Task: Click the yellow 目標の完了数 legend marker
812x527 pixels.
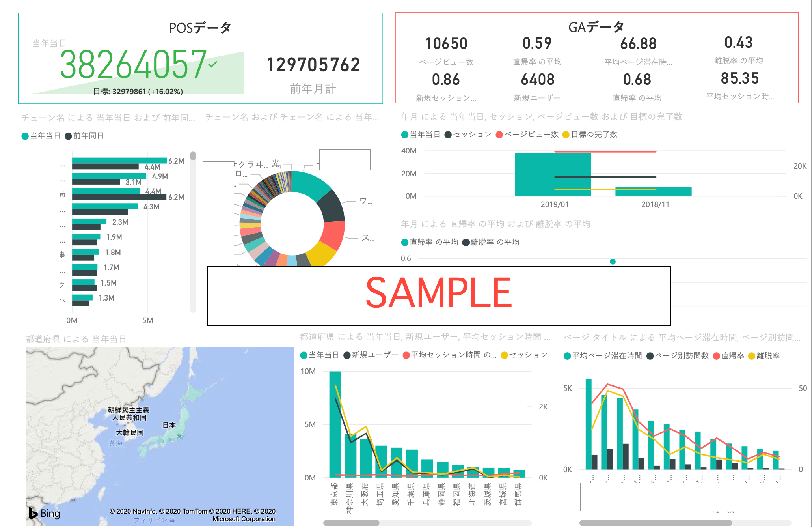Action: tap(566, 135)
